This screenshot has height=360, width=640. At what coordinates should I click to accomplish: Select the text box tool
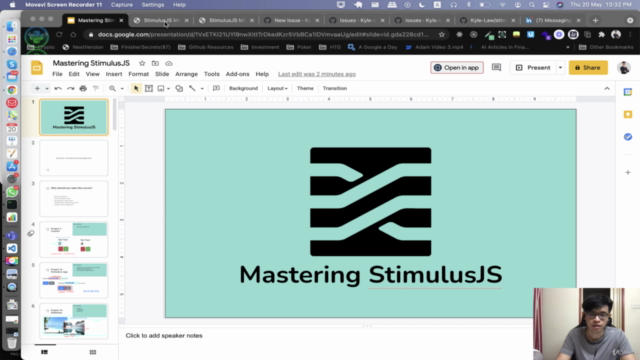[149, 88]
